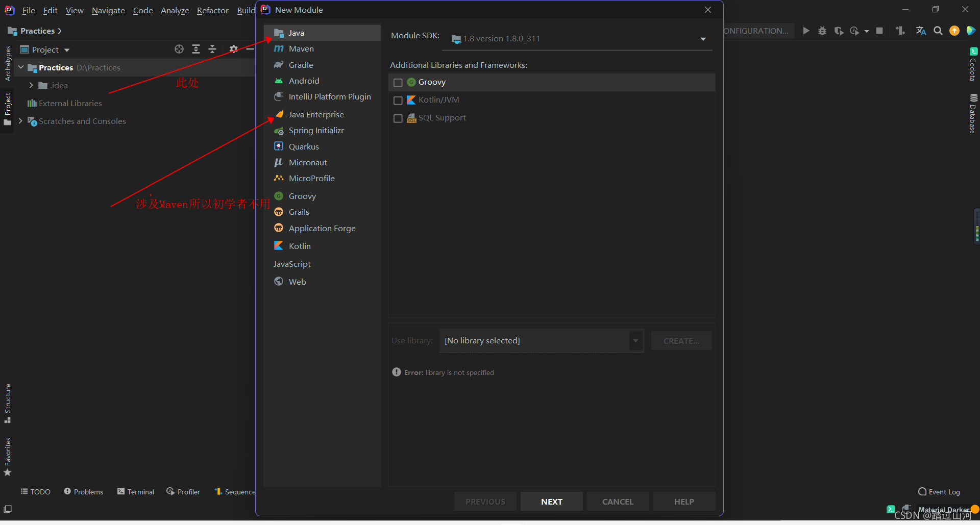The height and width of the screenshot is (525, 980).
Task: Click the orange update arrow icon
Action: 954,31
